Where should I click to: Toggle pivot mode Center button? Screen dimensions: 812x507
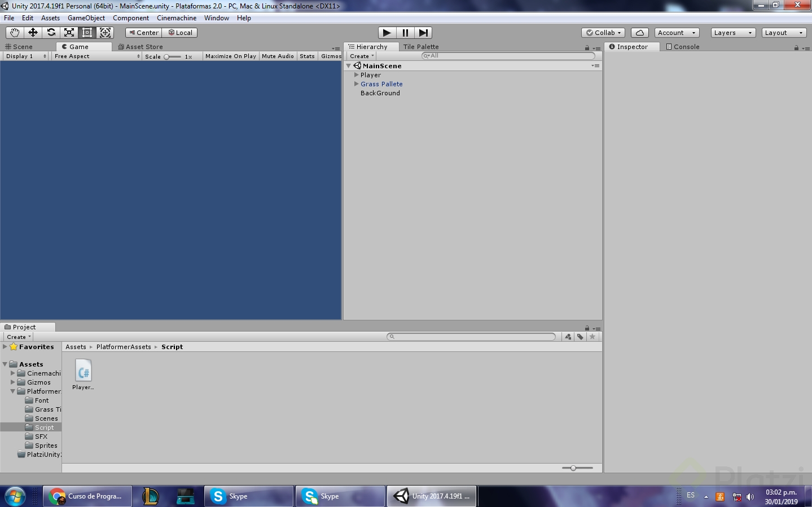pyautogui.click(x=143, y=33)
